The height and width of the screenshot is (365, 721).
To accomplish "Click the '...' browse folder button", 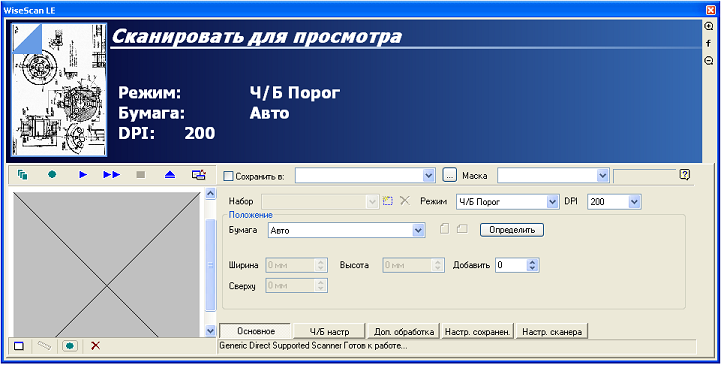I will (450, 175).
